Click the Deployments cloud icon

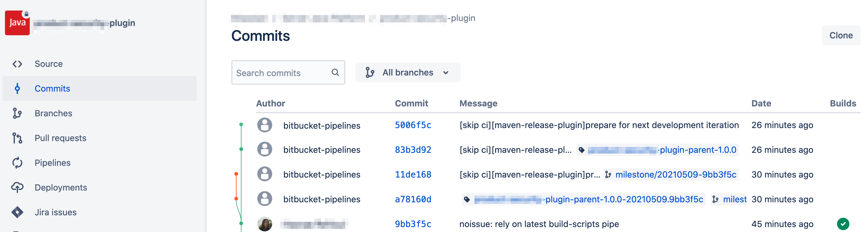17,188
